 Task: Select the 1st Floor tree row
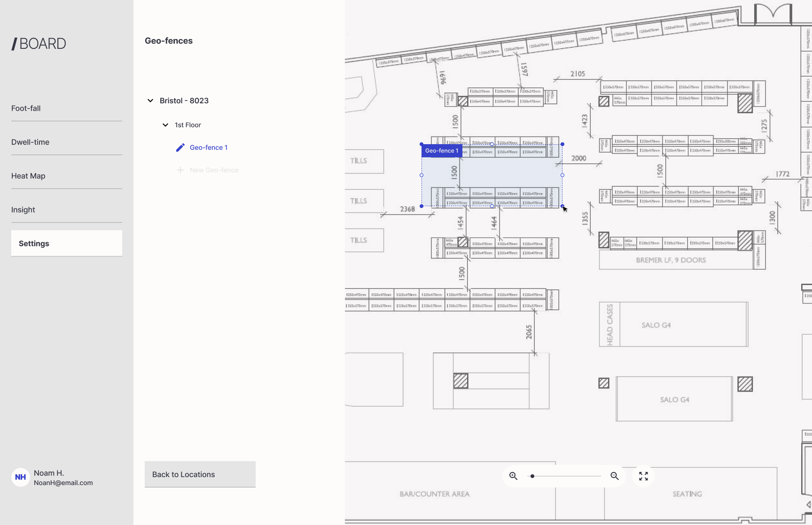188,125
